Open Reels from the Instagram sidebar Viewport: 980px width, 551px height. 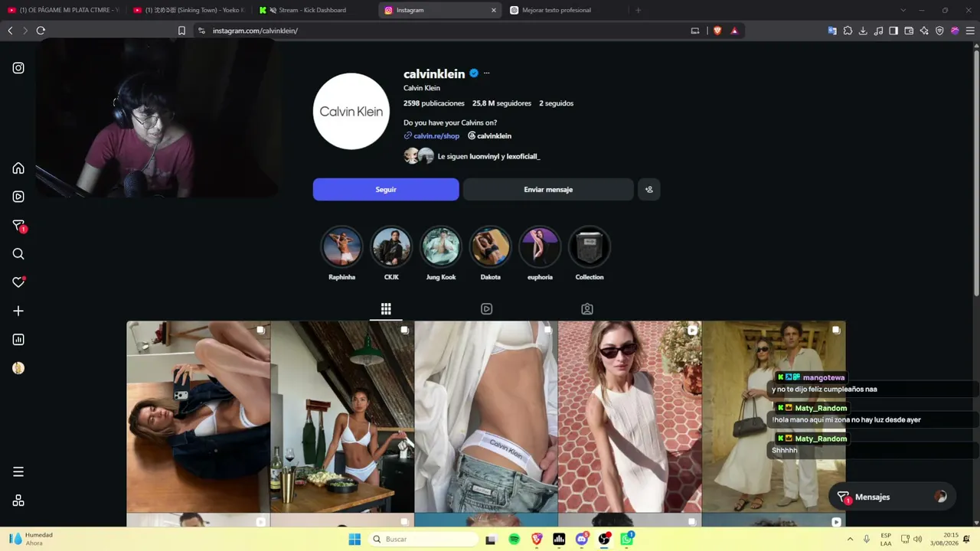point(18,197)
